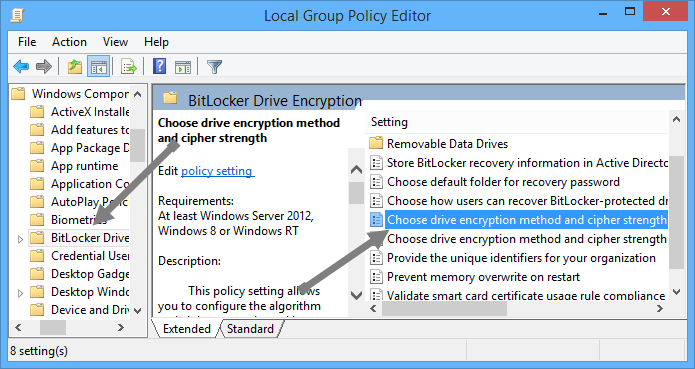Switch to the Standard tab
Viewport: 695px width, 369px height.
250,329
